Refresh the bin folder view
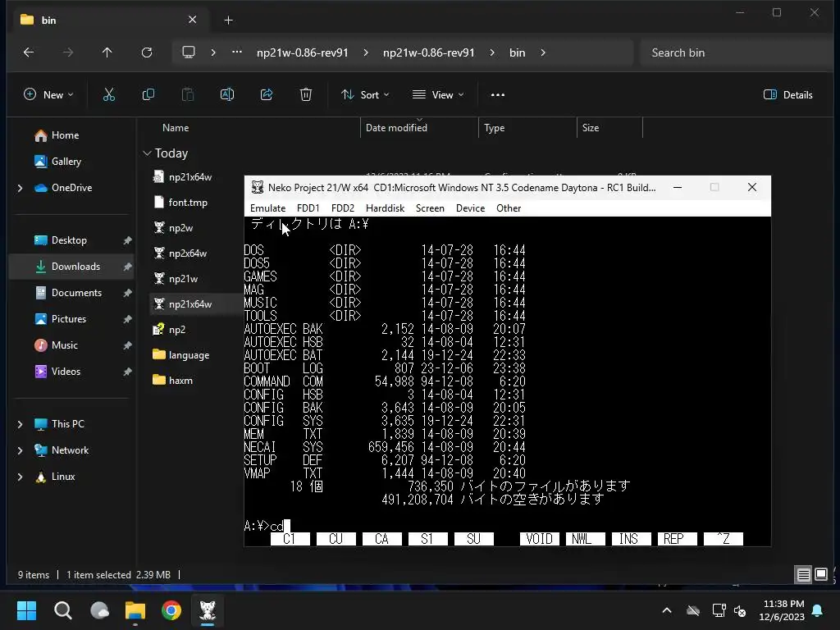This screenshot has width=840, height=630. tap(147, 52)
